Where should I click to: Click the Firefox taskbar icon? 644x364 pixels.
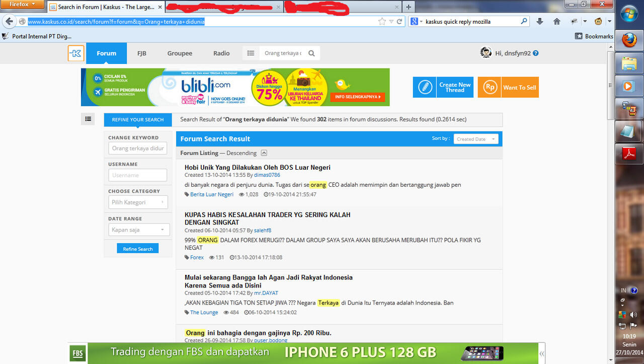coord(629,40)
